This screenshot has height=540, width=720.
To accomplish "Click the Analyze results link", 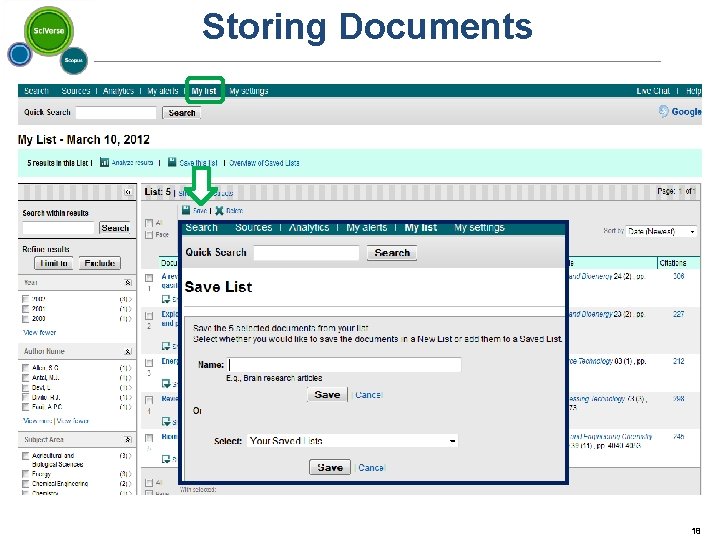I will 132,163.
